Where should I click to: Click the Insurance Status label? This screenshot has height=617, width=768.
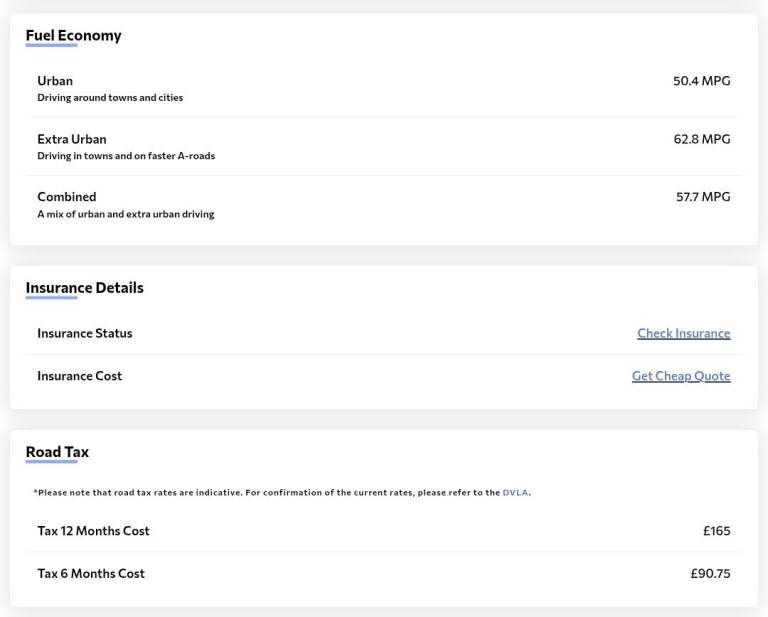click(x=84, y=333)
